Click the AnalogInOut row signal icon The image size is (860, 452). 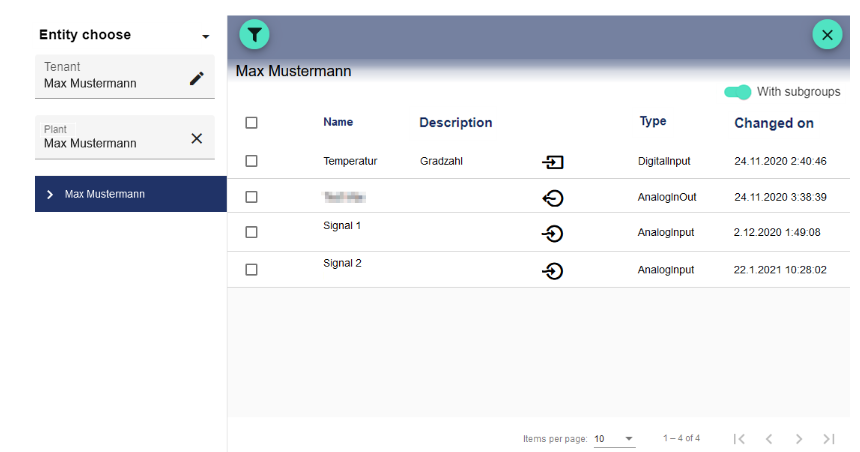(x=552, y=198)
